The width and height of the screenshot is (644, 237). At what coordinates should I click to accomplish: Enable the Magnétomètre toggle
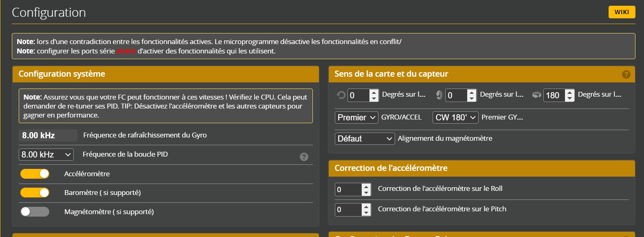[x=35, y=212]
